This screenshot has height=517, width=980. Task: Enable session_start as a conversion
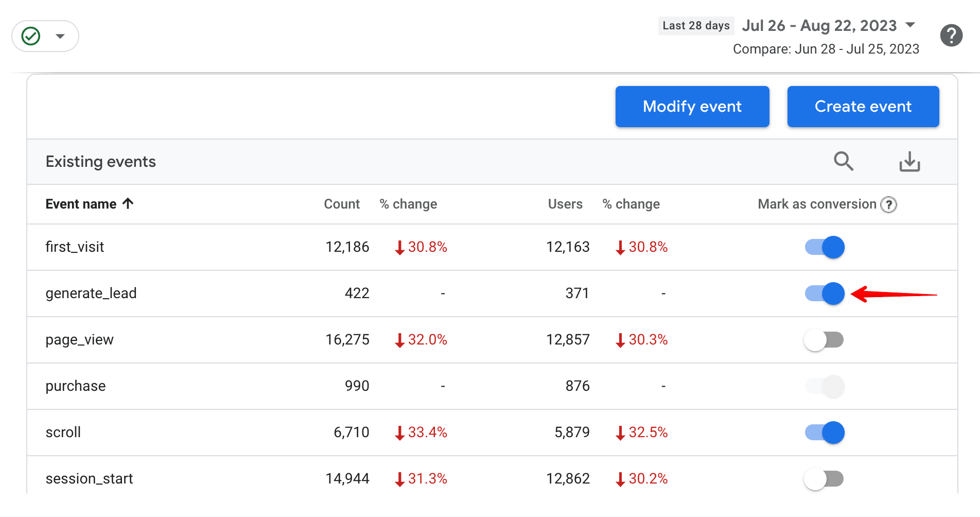pos(824,479)
